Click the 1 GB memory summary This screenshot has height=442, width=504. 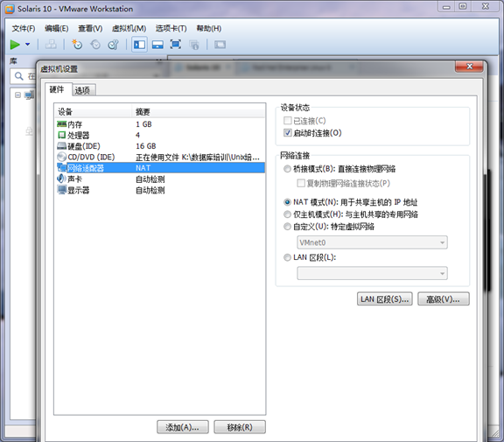pos(143,124)
